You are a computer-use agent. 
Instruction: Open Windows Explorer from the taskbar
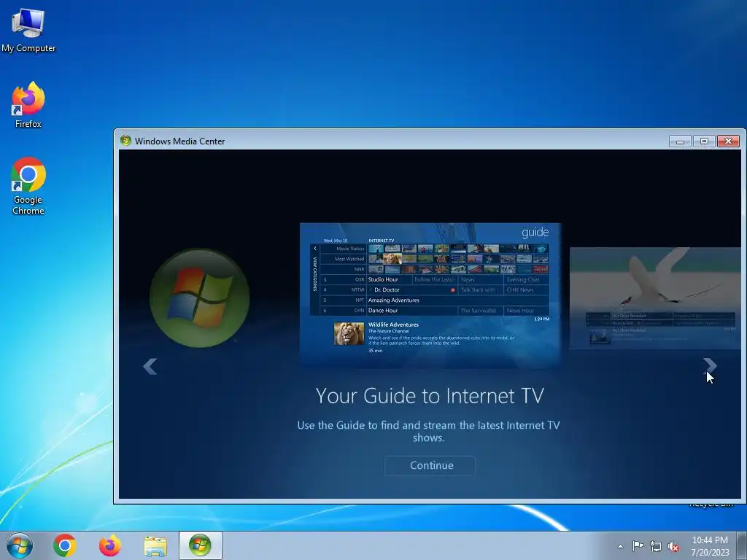(x=155, y=546)
